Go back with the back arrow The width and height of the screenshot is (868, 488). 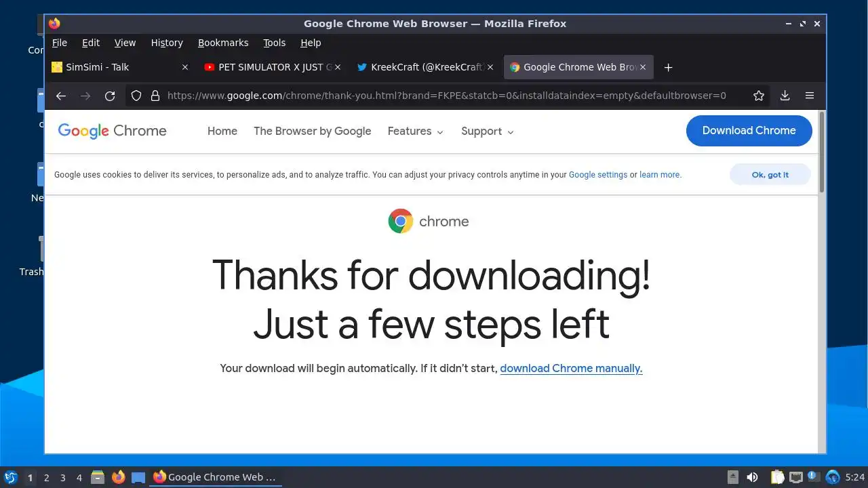[61, 96]
